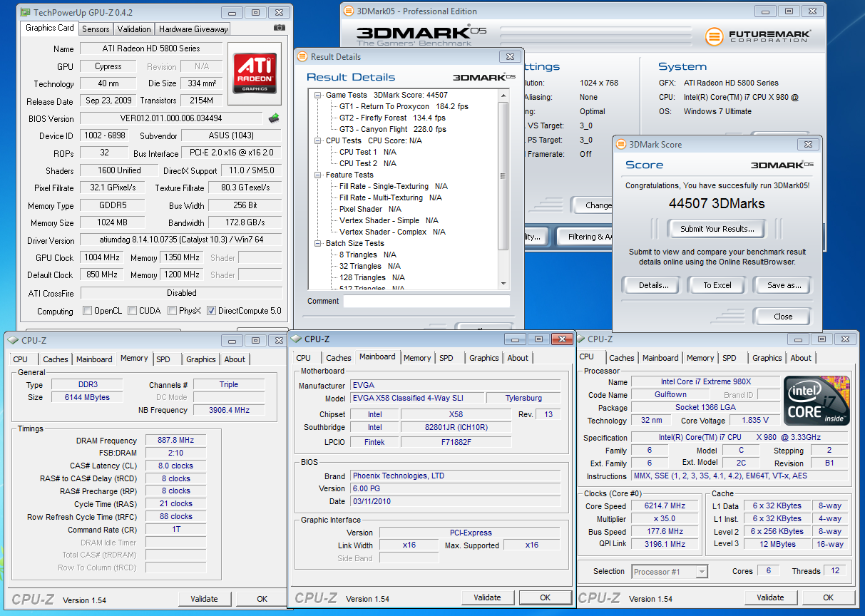The image size is (865, 616).
Task: Collapse the CPU Tests tree node
Action: (318, 140)
